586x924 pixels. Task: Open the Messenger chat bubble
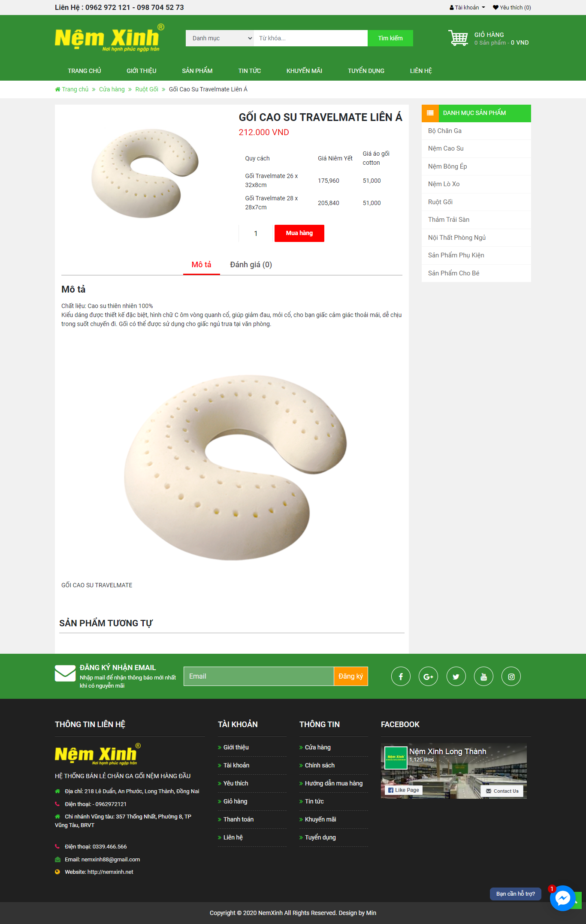[562, 898]
